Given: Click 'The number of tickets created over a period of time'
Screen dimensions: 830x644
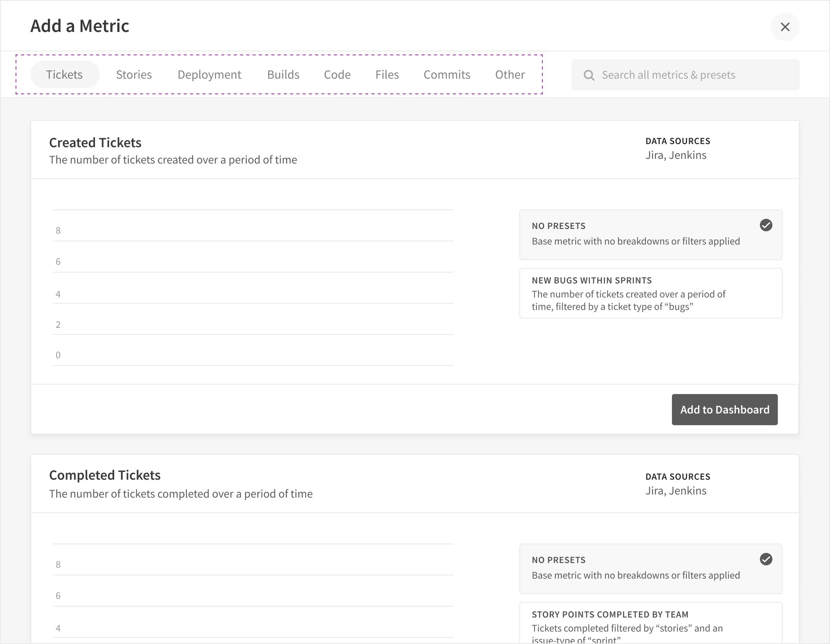Looking at the screenshot, I should tap(173, 160).
